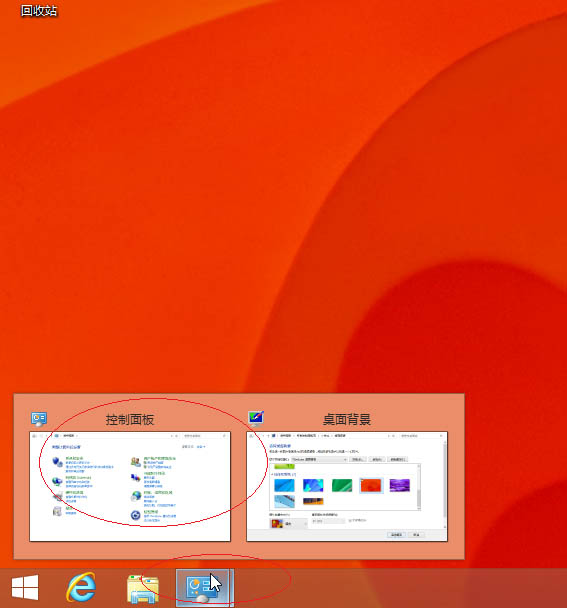Select the 回收站 desktop label
567x608 pixels.
39,11
